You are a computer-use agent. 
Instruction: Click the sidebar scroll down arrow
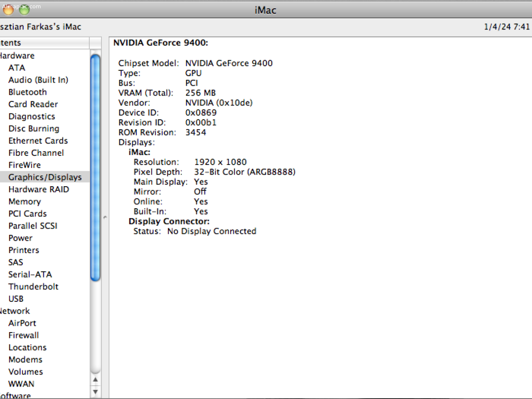pos(96,392)
